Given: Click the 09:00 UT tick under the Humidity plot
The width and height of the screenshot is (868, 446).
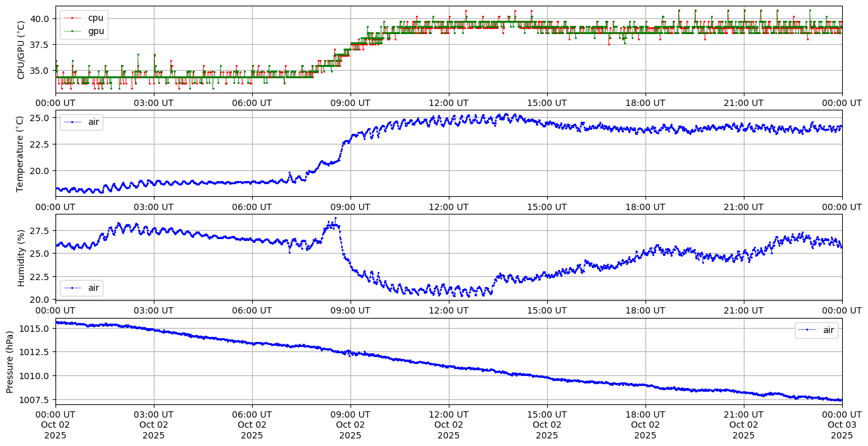Looking at the screenshot, I should point(350,310).
